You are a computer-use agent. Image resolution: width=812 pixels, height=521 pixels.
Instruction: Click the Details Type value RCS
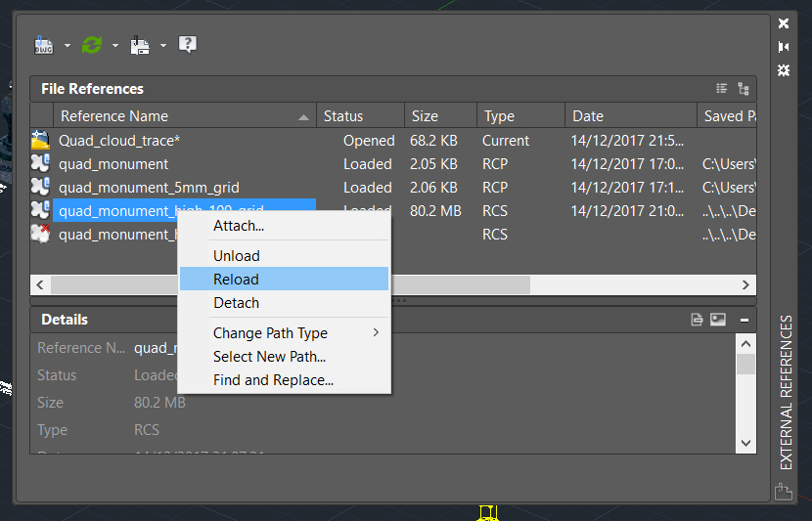click(x=147, y=430)
